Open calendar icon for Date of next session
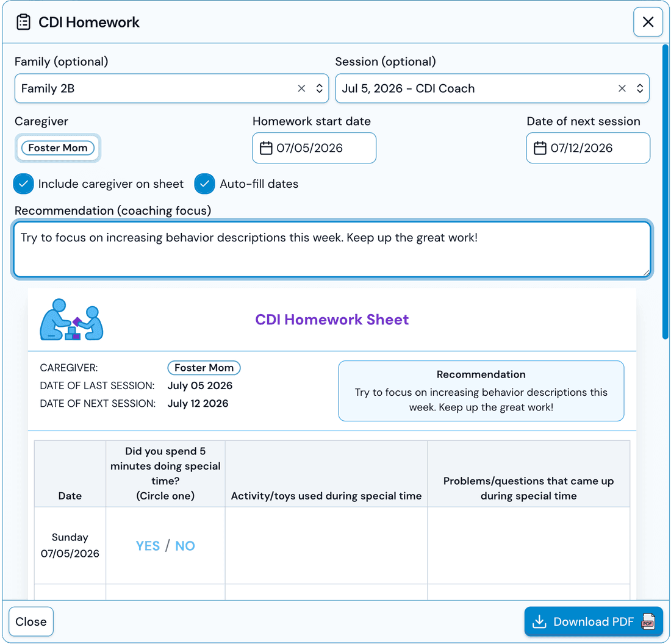 pos(540,148)
